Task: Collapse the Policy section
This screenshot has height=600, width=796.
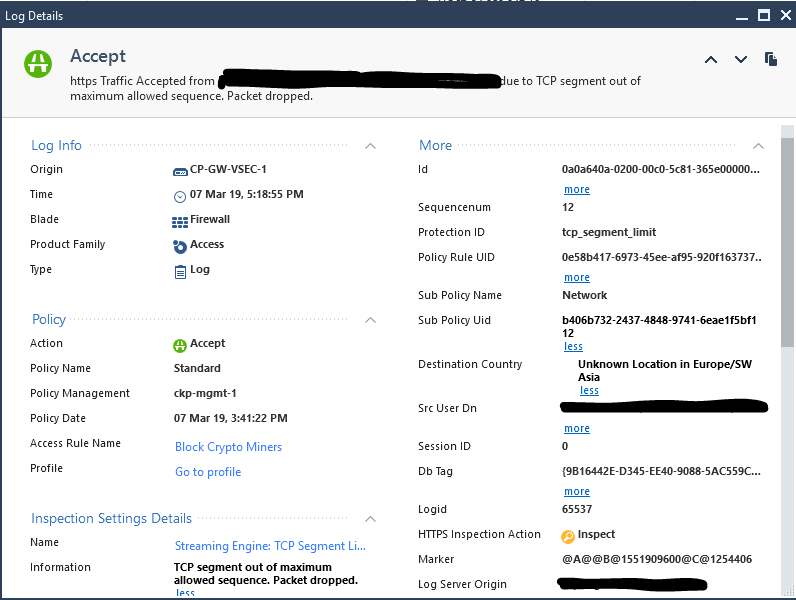Action: pos(371,320)
